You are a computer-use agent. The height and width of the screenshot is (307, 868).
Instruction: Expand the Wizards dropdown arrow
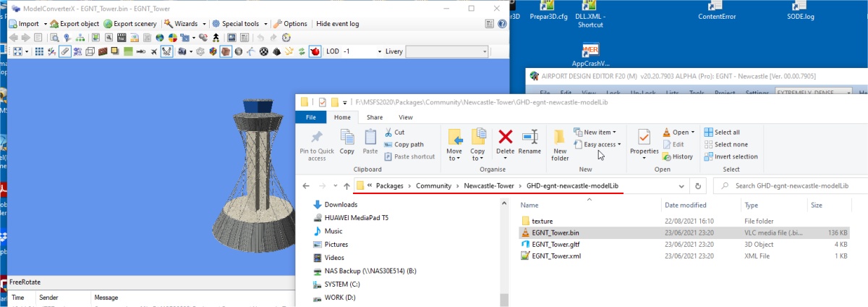coord(204,24)
